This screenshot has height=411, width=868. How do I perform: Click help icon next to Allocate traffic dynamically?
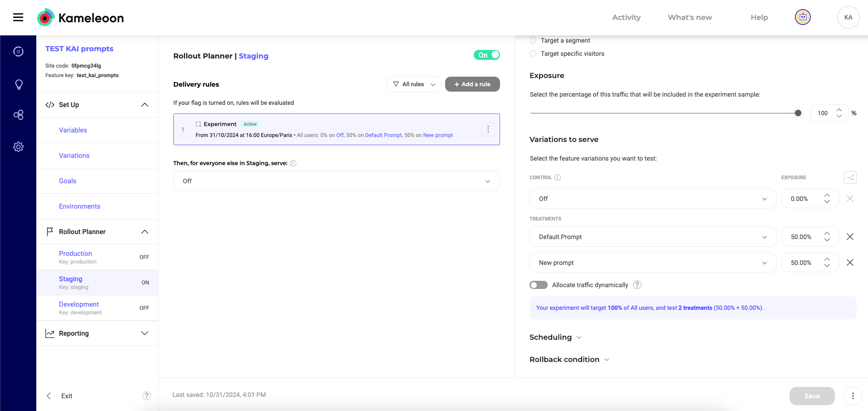pos(638,285)
